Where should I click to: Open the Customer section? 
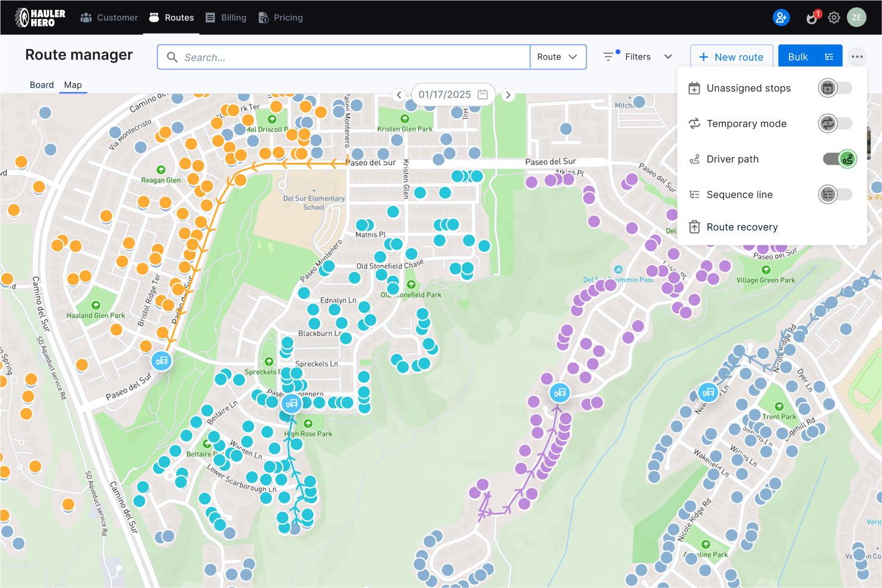[x=109, y=18]
